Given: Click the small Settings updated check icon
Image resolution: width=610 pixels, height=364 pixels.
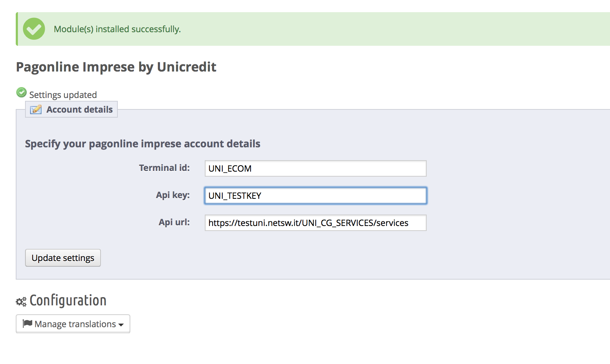Looking at the screenshot, I should click(x=21, y=93).
